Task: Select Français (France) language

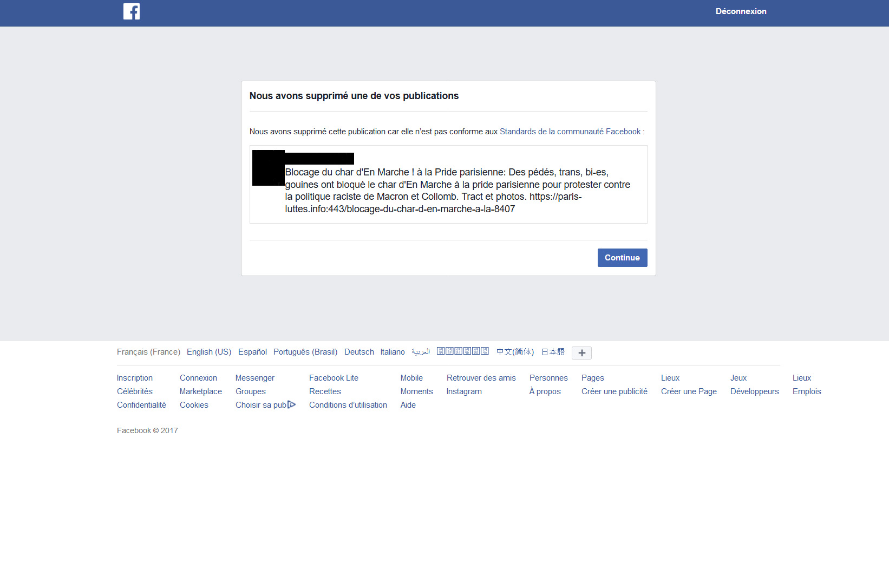Action: point(148,352)
